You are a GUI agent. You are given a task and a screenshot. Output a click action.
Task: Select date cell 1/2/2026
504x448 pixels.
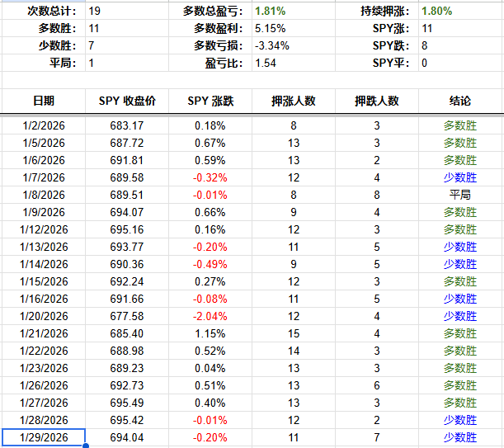coord(44,125)
